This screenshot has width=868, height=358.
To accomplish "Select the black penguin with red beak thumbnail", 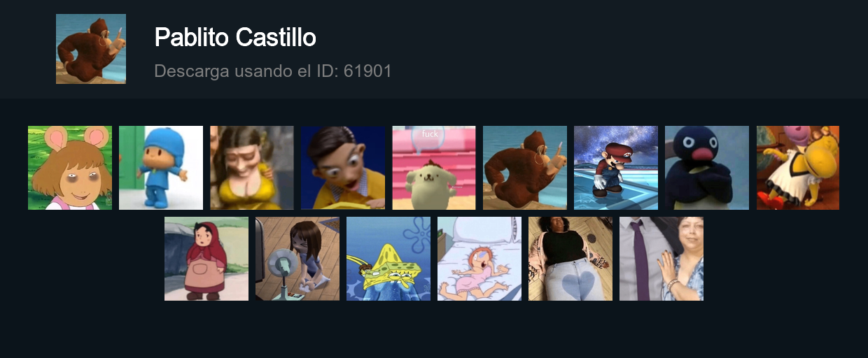I will coord(707,168).
